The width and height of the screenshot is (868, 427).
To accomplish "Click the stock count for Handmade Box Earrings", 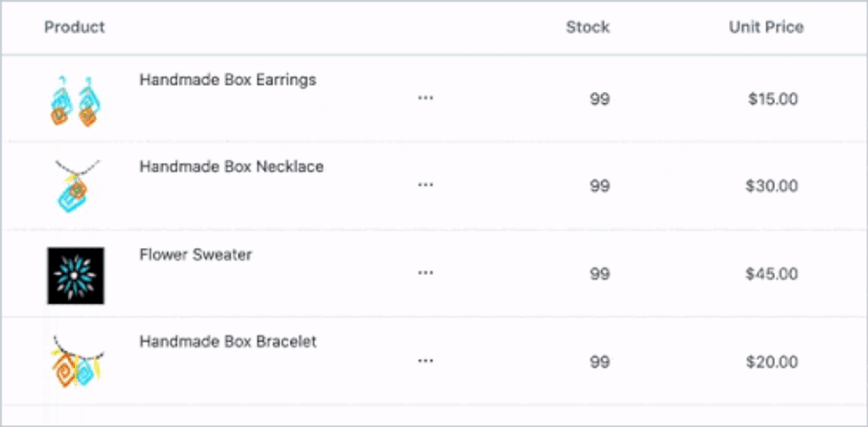I will click(x=600, y=99).
